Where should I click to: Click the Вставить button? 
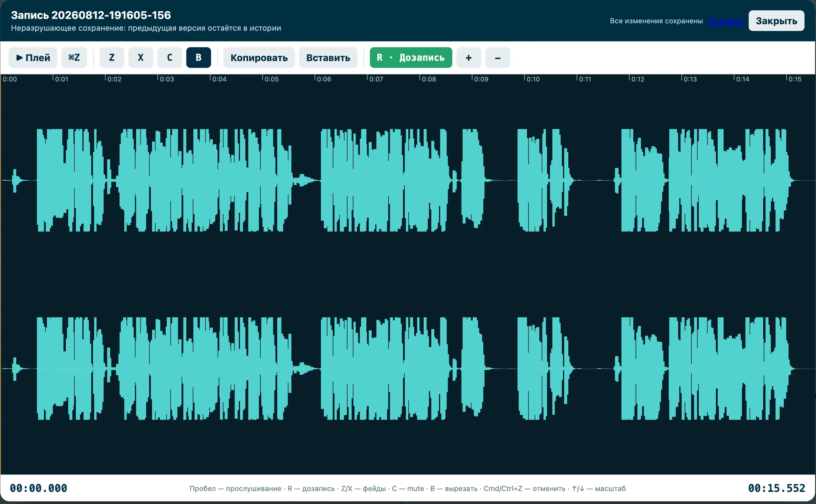[328, 58]
